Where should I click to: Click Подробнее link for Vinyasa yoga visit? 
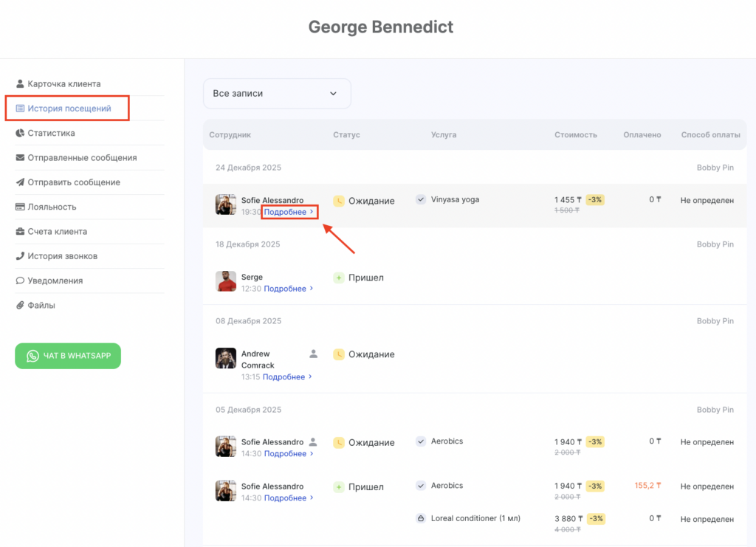click(x=286, y=212)
